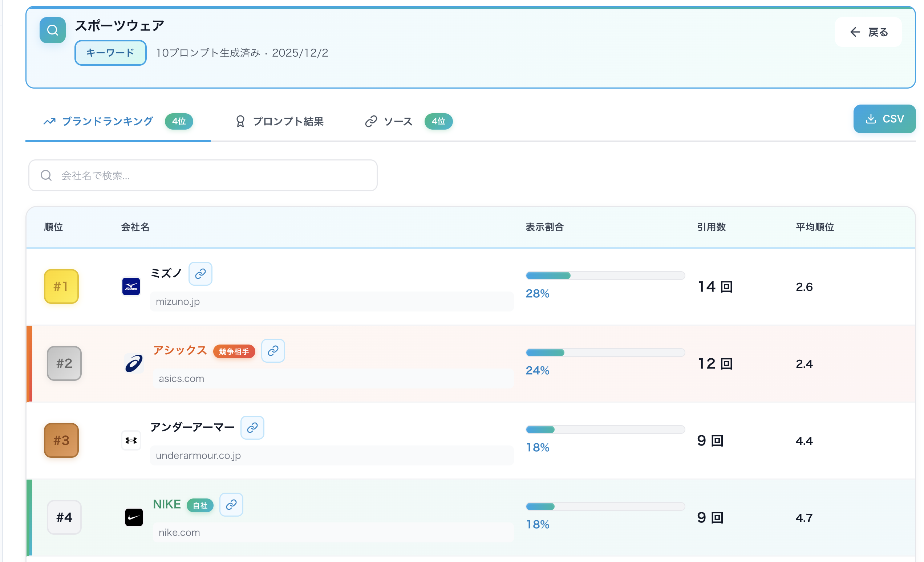Click the back arrow icon next to 戻る
Image resolution: width=924 pixels, height=562 pixels.
855,32
